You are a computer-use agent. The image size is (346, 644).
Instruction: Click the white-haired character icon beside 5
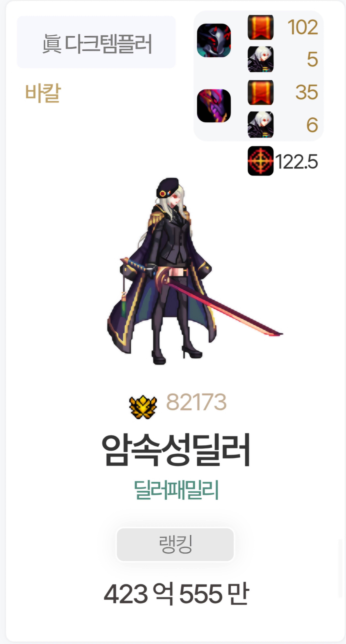pos(260,59)
